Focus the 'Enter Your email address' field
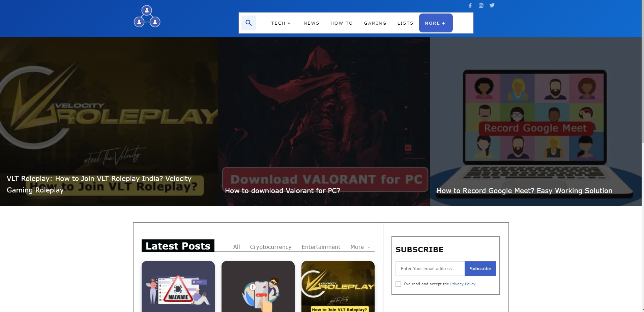Image resolution: width=644 pixels, height=312 pixels. pyautogui.click(x=430, y=268)
